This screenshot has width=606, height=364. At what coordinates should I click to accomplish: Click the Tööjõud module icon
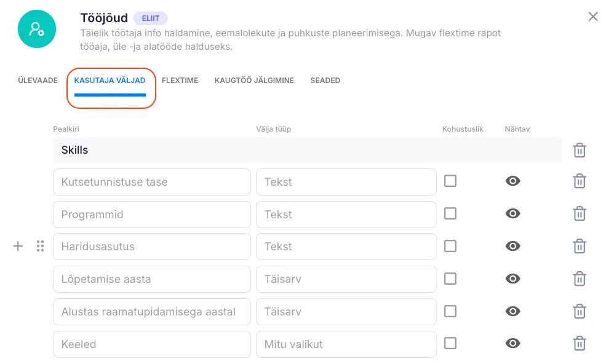37,29
